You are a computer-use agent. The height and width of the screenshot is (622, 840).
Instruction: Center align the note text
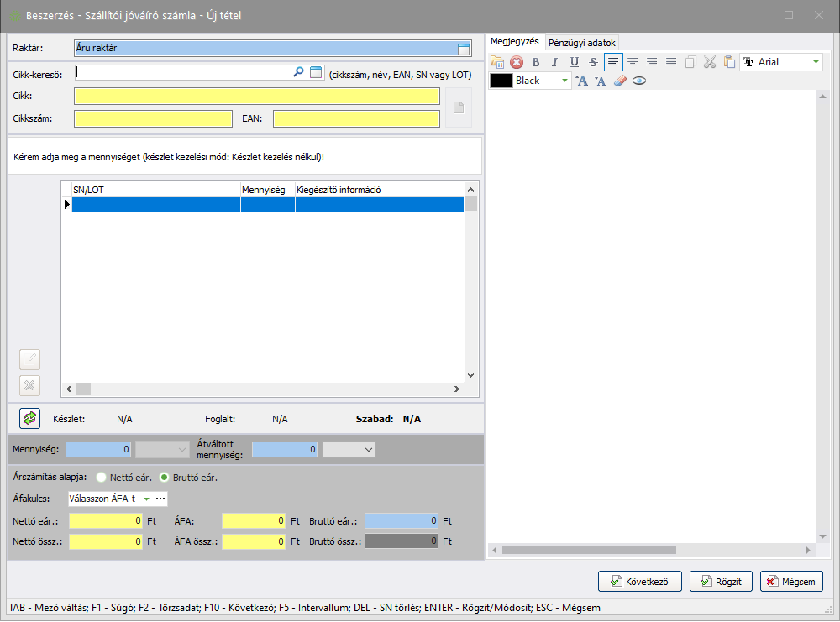(x=633, y=62)
